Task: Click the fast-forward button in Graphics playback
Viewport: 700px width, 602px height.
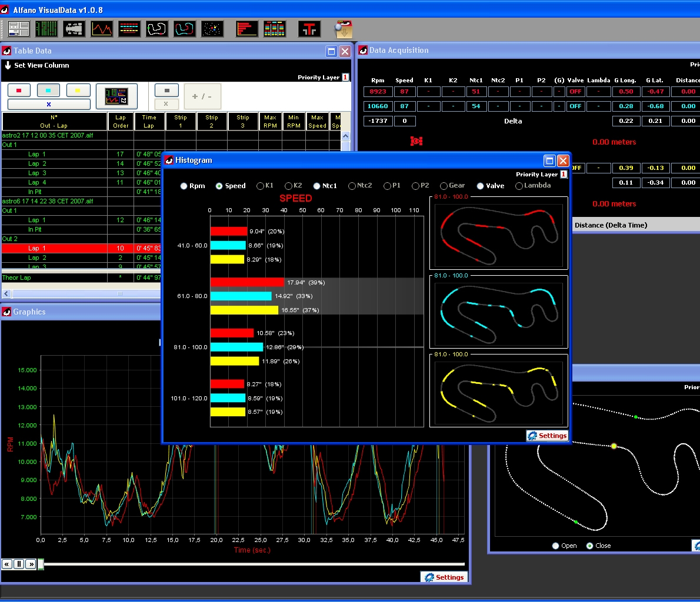Action: pyautogui.click(x=31, y=564)
